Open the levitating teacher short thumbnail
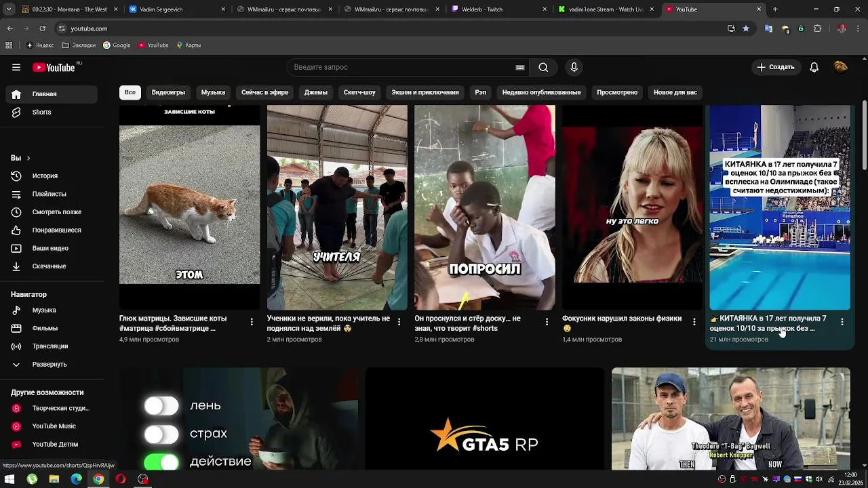Viewport: 868px width, 488px height. 337,207
